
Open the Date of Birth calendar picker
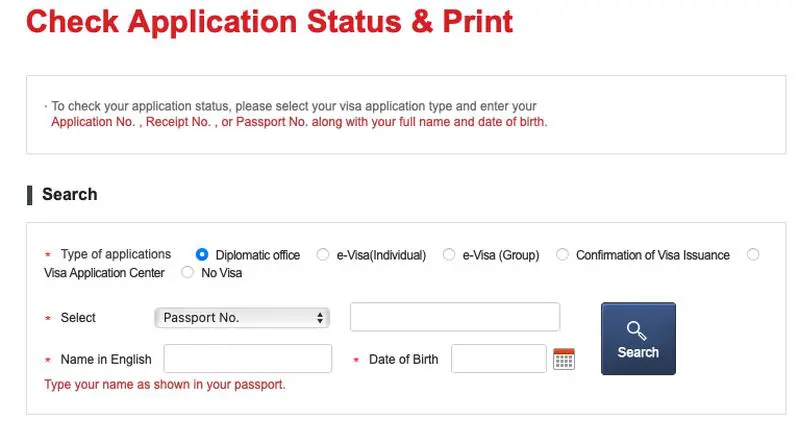tap(564, 359)
